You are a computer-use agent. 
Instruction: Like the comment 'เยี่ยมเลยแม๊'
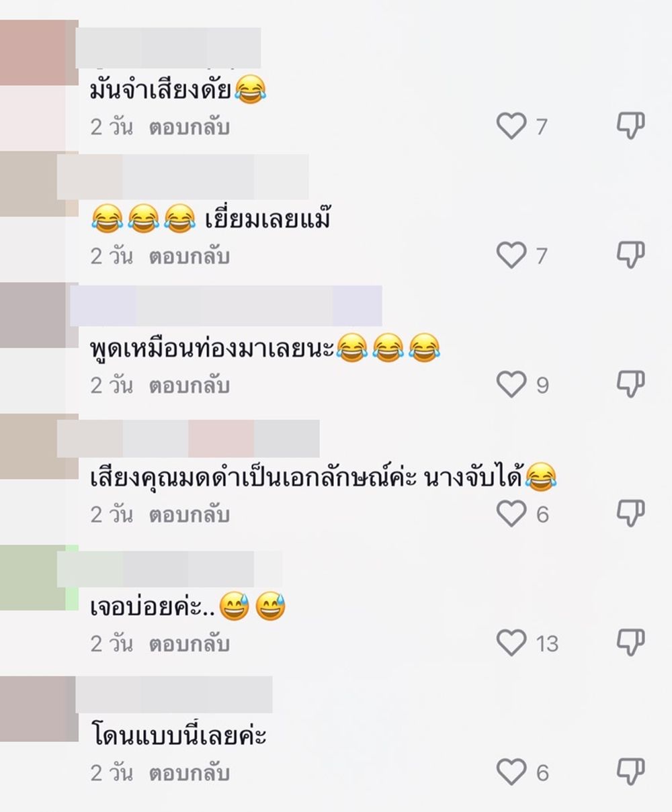tap(511, 255)
